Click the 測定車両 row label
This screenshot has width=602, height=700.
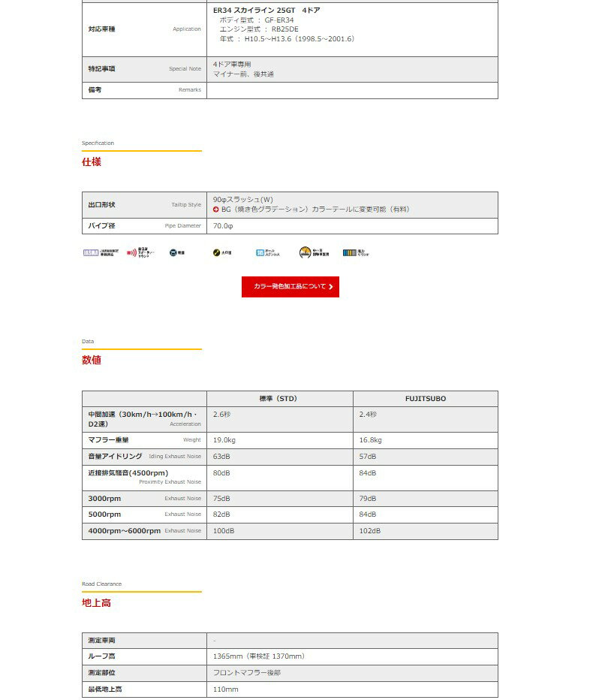144,641
